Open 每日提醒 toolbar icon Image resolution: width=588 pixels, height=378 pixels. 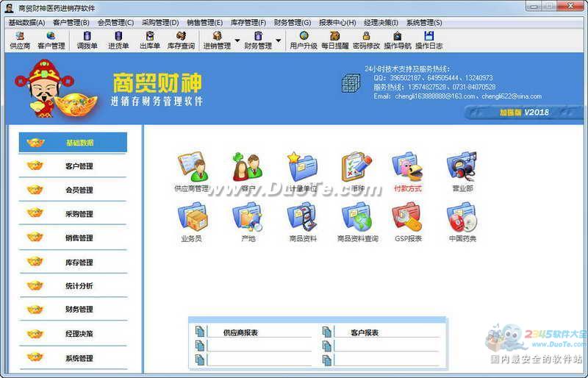tap(335, 40)
